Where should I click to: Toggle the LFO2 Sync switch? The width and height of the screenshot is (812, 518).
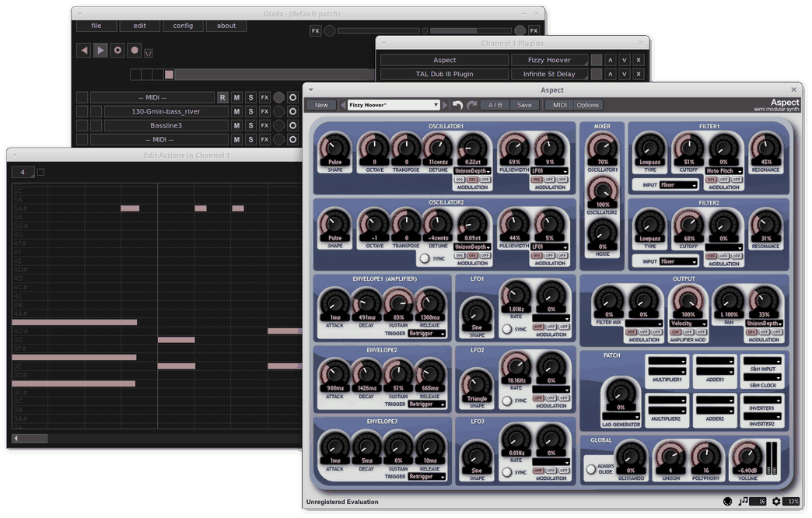(507, 401)
